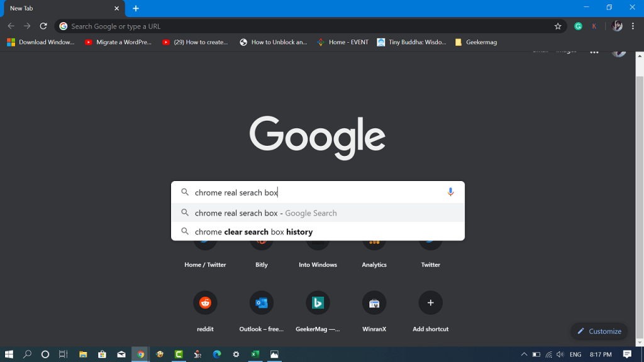The height and width of the screenshot is (362, 644).
Task: Click the Add shortcut plus button
Action: pos(430,303)
